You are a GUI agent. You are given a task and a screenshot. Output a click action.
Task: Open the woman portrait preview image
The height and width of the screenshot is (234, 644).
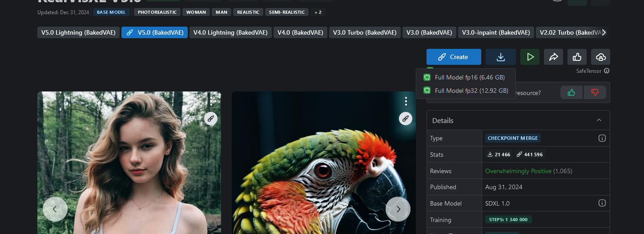click(x=129, y=163)
